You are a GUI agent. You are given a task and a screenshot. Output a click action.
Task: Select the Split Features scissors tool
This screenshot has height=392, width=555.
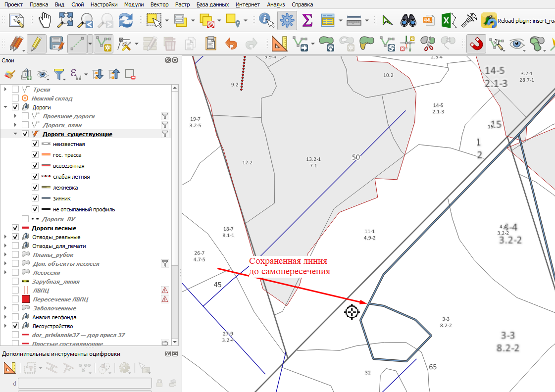pyautogui.click(x=428, y=44)
